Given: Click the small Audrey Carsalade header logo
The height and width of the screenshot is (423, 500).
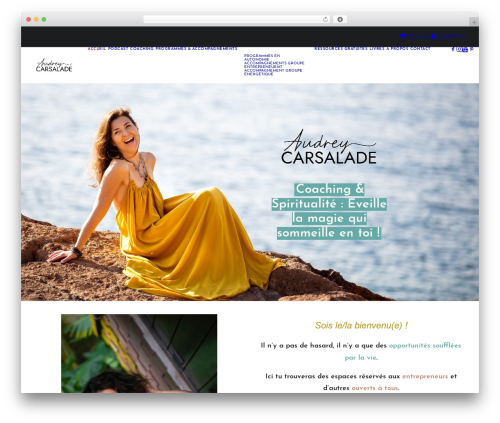Looking at the screenshot, I should 54,65.
